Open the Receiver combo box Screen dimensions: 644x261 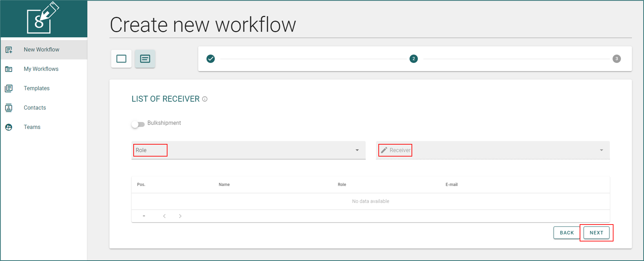493,150
